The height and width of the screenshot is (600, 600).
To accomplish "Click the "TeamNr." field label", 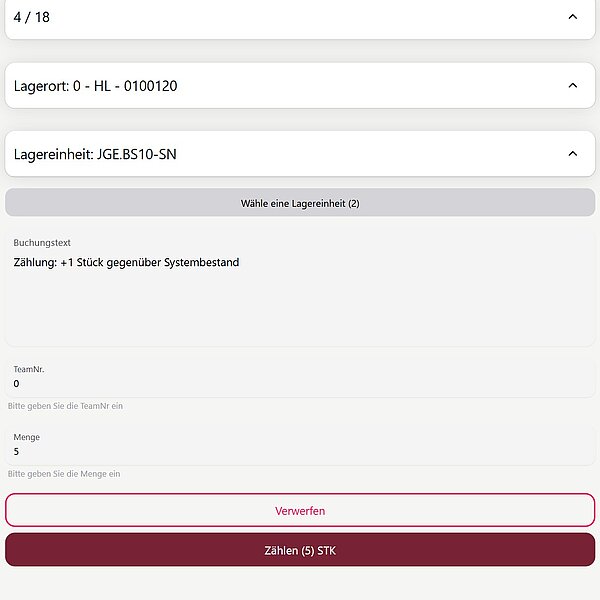I will pos(29,369).
